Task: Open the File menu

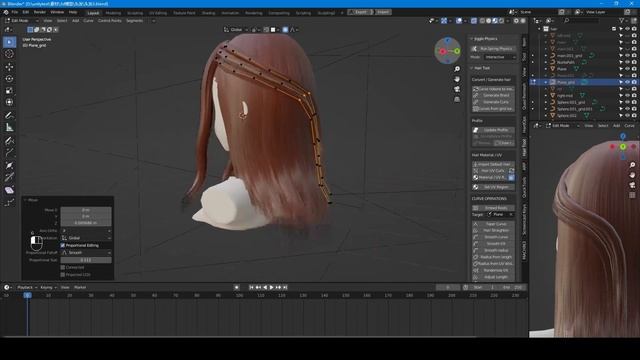Action: coord(15,12)
